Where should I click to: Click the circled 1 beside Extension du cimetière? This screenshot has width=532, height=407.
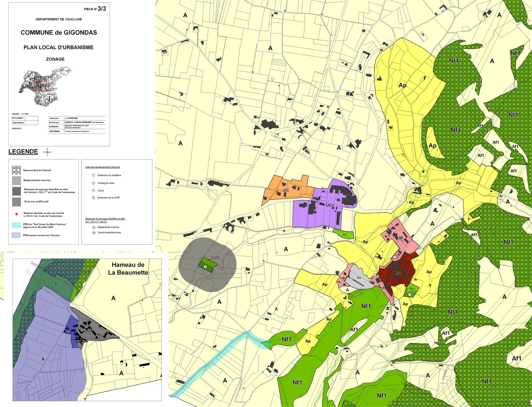point(94,175)
